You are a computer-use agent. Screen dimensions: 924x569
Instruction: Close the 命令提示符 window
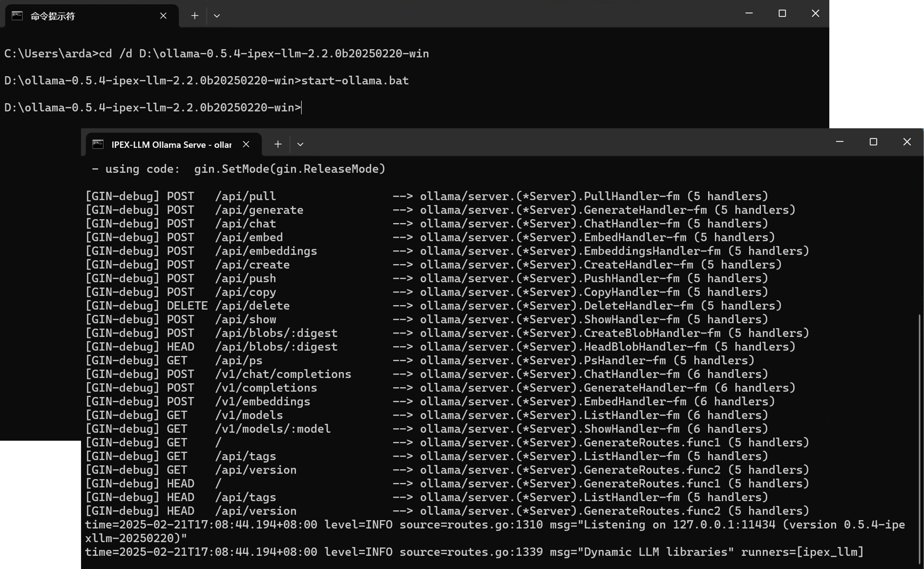point(815,14)
